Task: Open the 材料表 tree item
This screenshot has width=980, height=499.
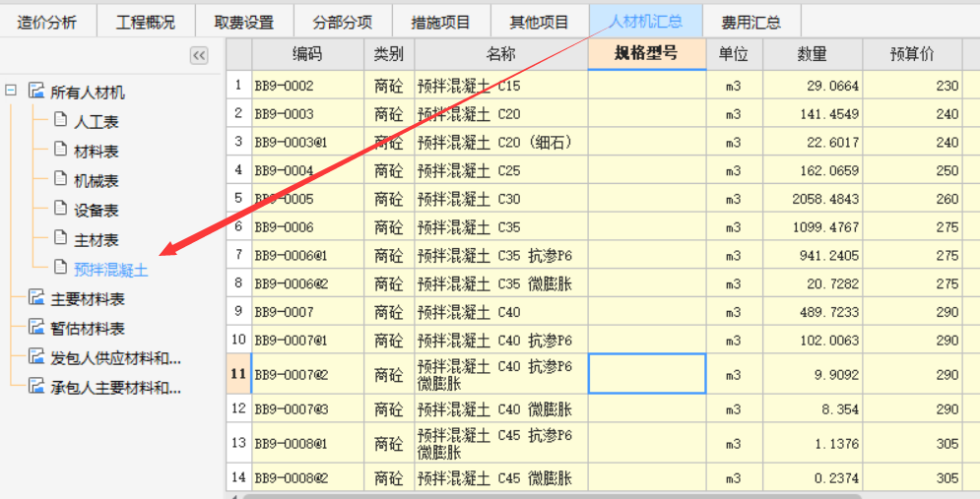Action: tap(97, 151)
